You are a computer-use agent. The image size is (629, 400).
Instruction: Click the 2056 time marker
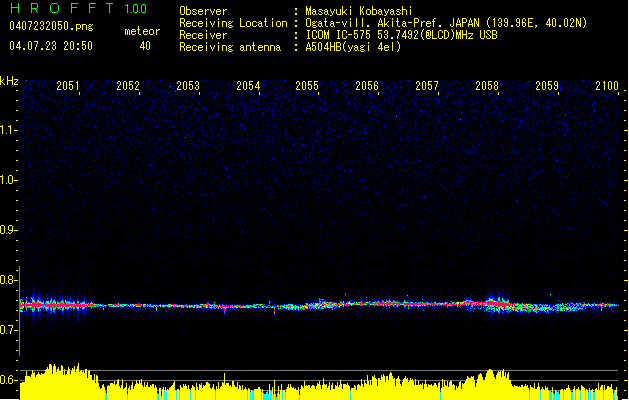[367, 86]
